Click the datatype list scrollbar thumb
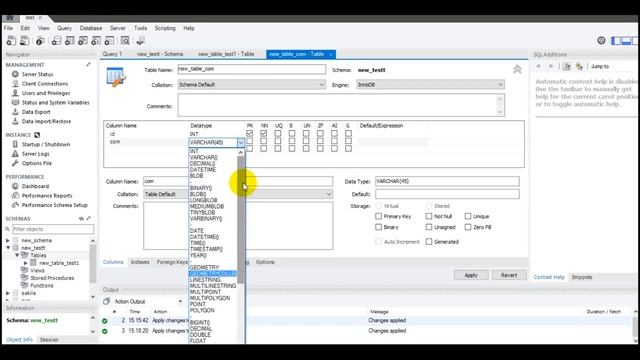The height and width of the screenshot is (360, 640). [x=241, y=220]
